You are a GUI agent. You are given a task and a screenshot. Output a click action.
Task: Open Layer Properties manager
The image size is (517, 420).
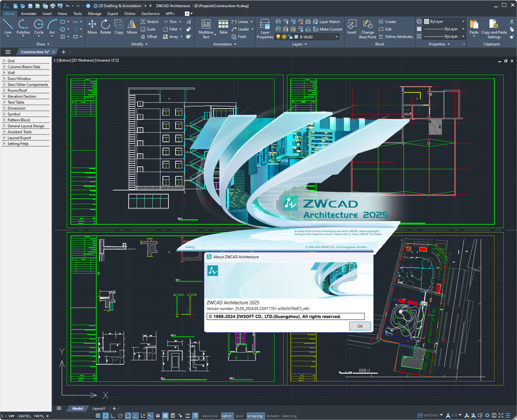click(265, 29)
